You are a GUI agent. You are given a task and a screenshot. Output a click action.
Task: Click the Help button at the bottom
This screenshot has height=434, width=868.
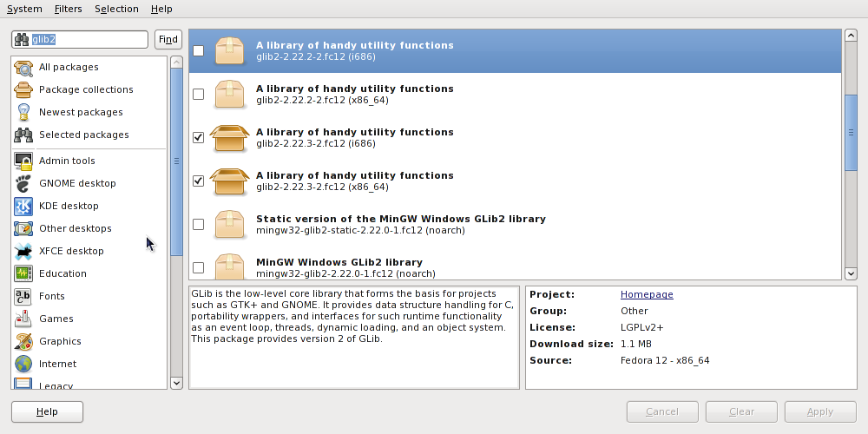tap(47, 411)
